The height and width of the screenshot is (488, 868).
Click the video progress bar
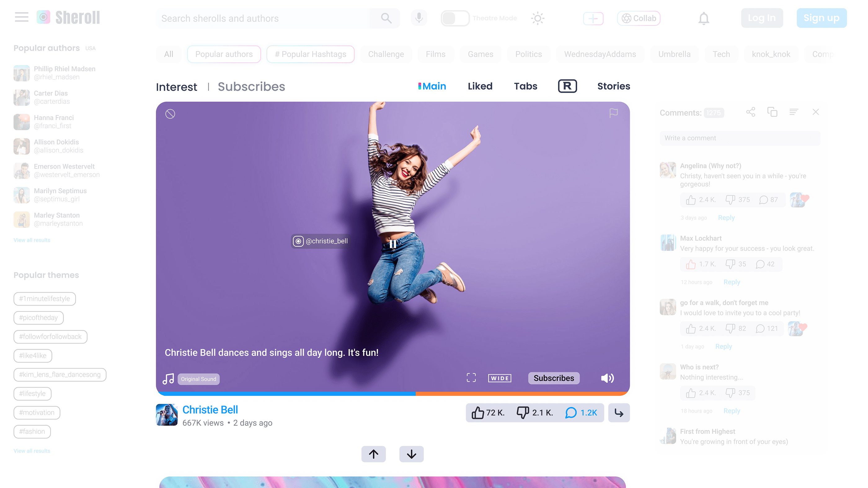(392, 393)
